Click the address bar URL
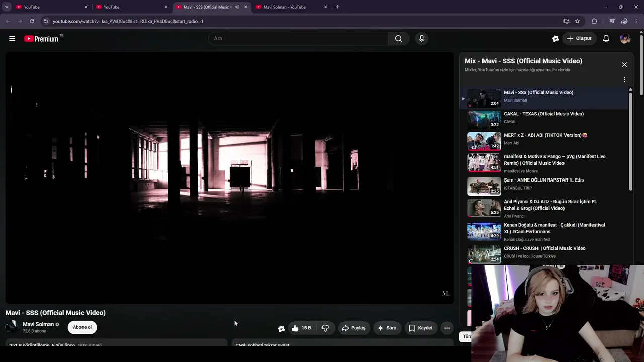The width and height of the screenshot is (644, 362). click(128, 21)
